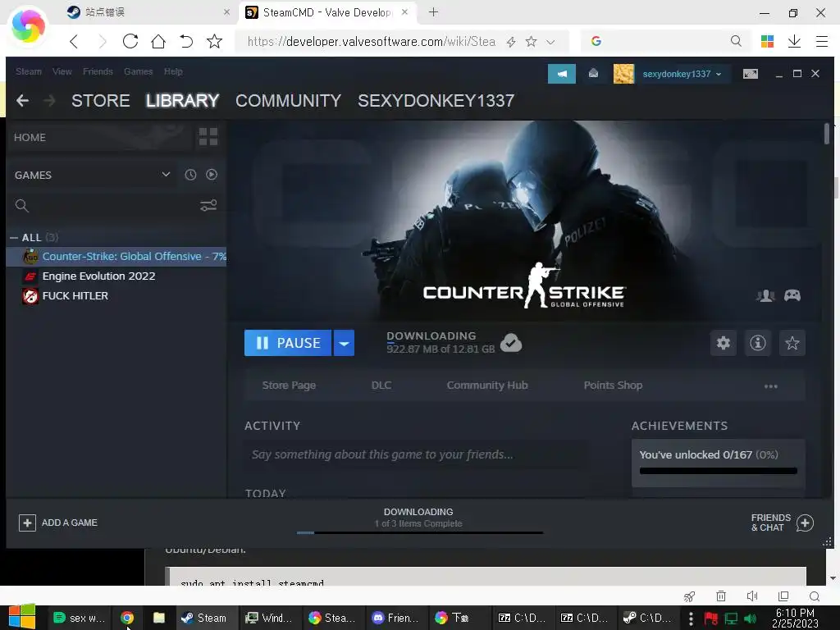The image size is (840, 630).
Task: Open the Steam inbox envelope icon
Action: [593, 74]
